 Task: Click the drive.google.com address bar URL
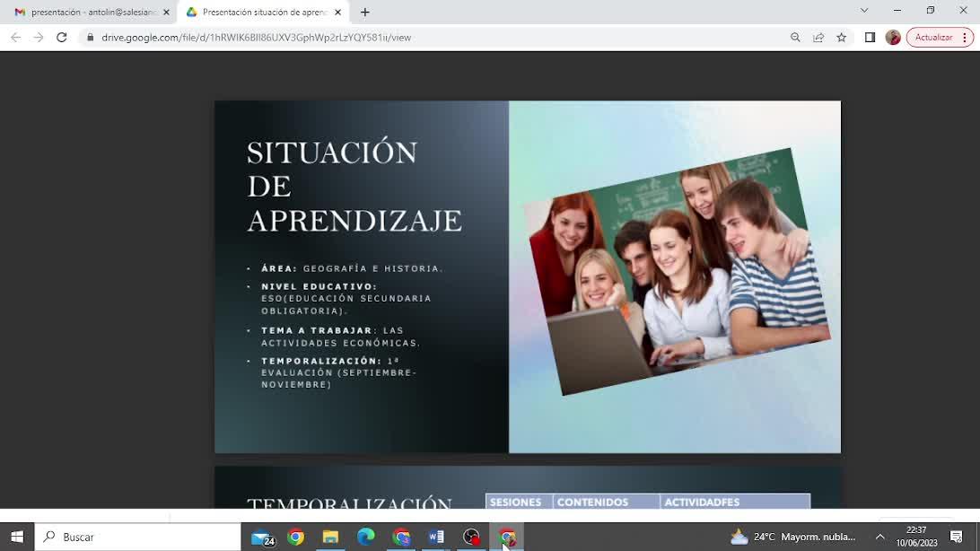point(256,38)
